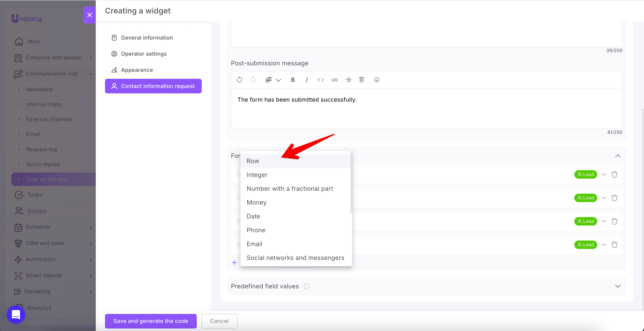Viewport: 644px width, 331px height.
Task: Expand options for the second Lead field
Action: (604, 198)
